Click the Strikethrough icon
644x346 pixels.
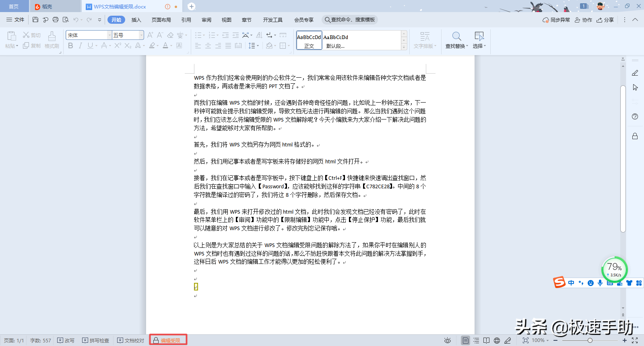104,45
